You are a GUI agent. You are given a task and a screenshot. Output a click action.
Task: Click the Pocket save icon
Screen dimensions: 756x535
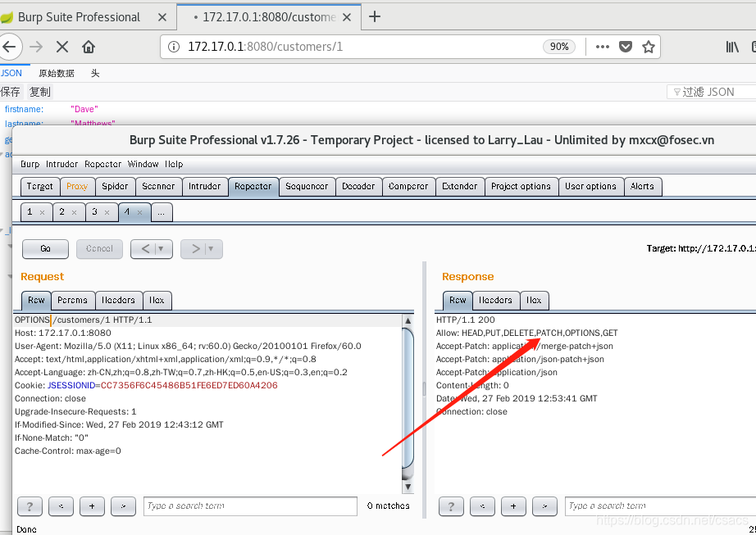coord(626,47)
